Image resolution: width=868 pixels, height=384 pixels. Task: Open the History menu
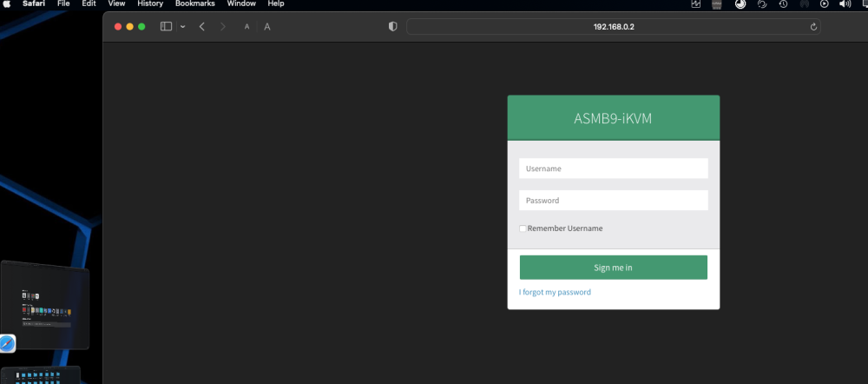click(x=150, y=3)
